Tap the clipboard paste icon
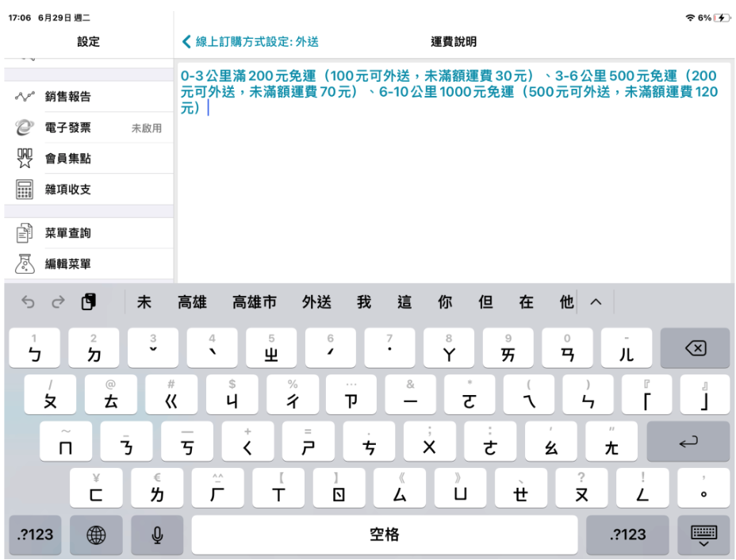The image size is (736, 560). click(88, 302)
